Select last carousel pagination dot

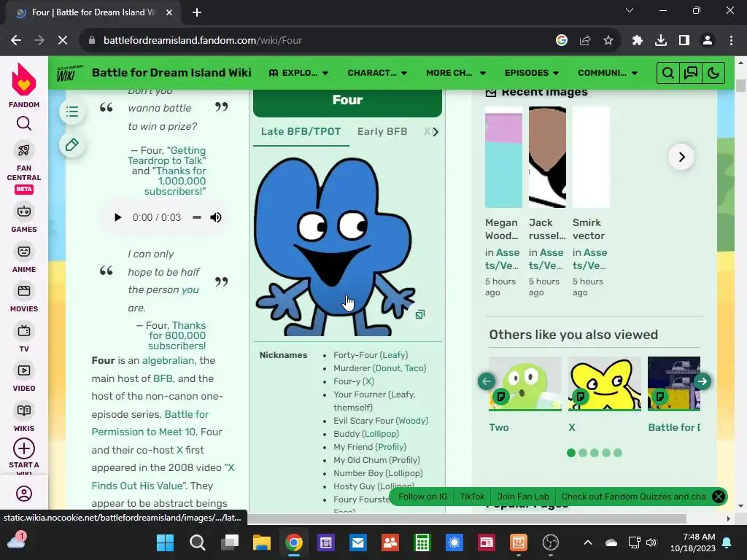618,453
